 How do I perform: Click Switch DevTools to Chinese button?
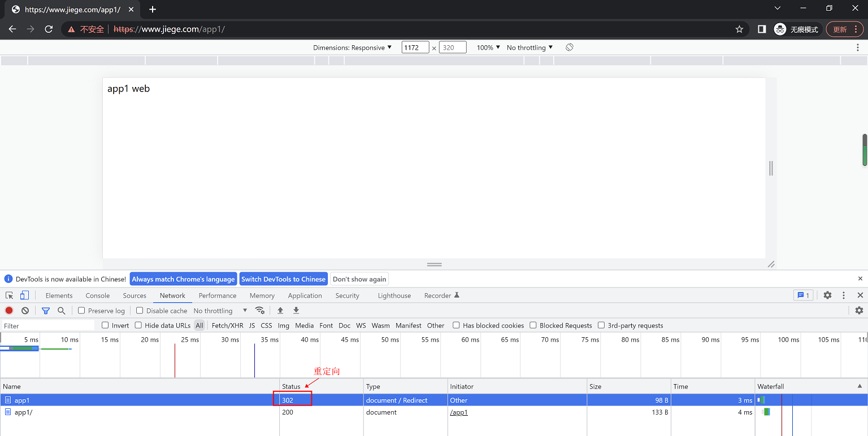pos(283,279)
